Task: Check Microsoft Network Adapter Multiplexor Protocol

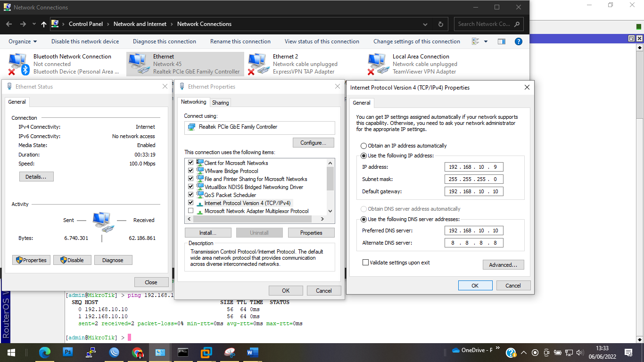Action: [190, 211]
